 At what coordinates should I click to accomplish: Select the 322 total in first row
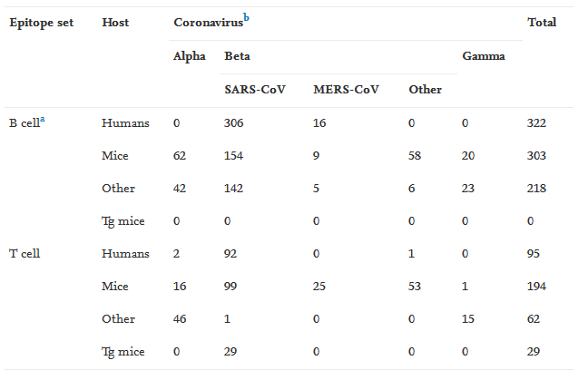tap(536, 123)
